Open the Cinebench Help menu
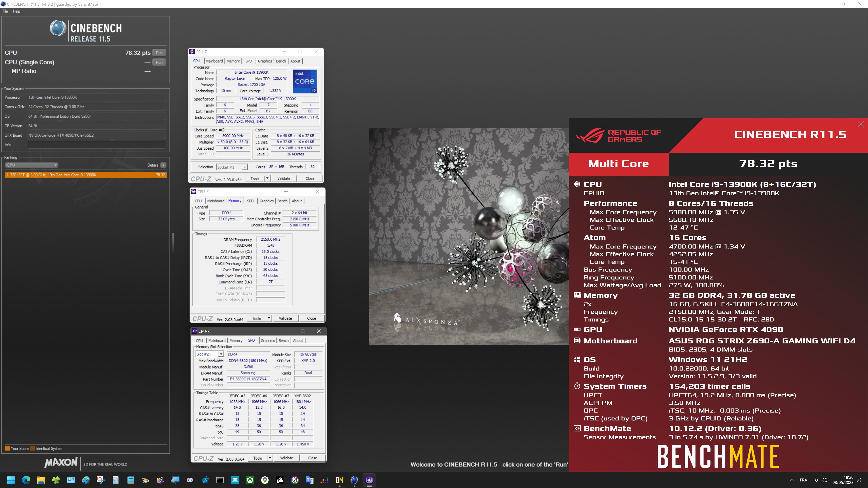This screenshot has width=868, height=488. pyautogui.click(x=17, y=11)
